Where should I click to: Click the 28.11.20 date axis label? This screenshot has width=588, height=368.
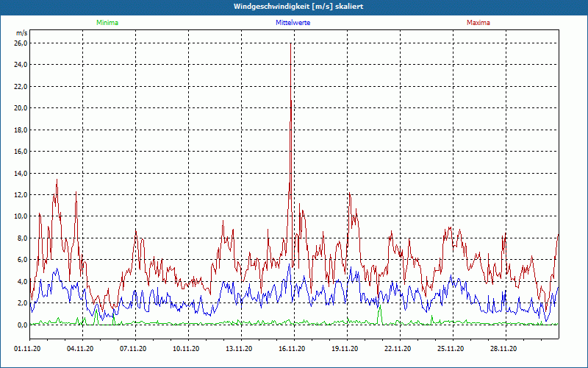(x=503, y=349)
